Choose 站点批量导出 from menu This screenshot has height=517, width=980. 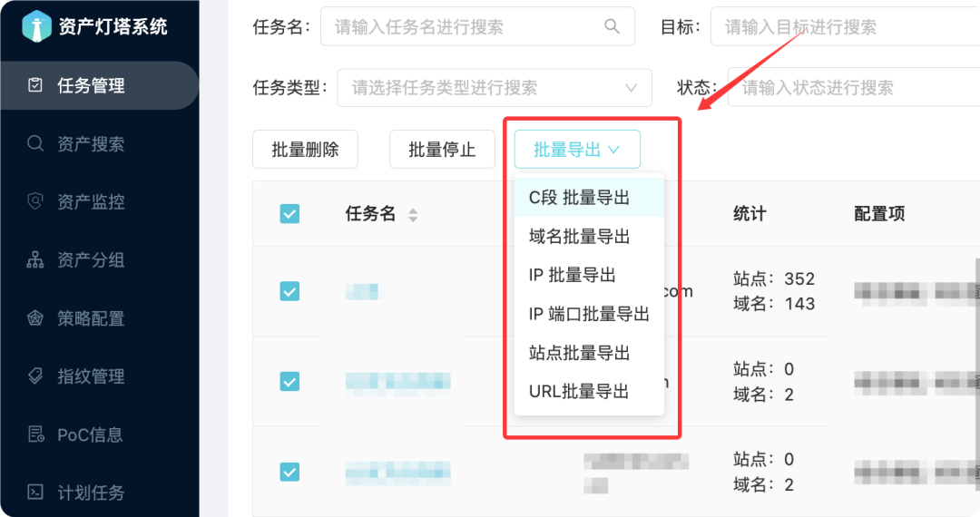click(x=589, y=353)
